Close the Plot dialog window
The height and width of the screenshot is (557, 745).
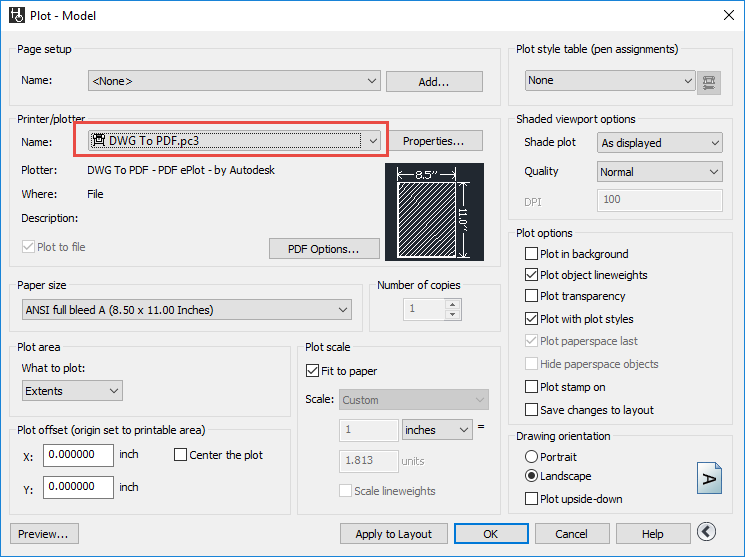click(728, 15)
